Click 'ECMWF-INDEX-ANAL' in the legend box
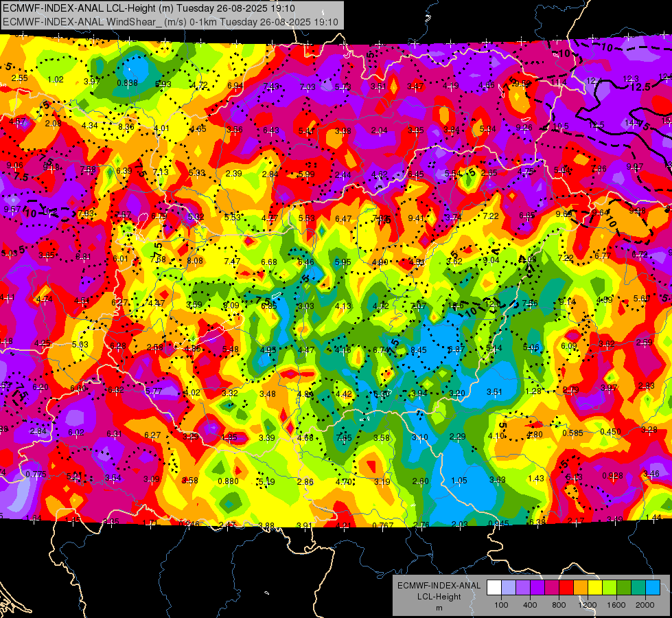Image resolution: width=672 pixels, height=618 pixels. coord(439,586)
